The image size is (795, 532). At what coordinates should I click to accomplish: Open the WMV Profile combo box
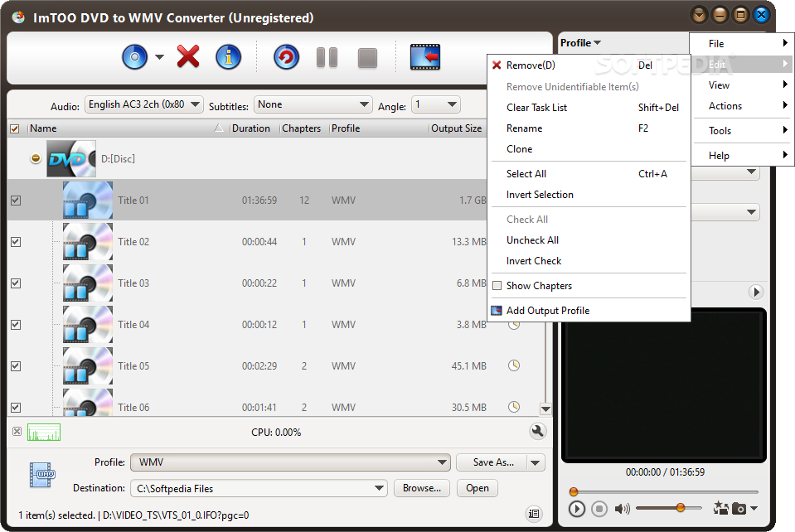[x=290, y=462]
